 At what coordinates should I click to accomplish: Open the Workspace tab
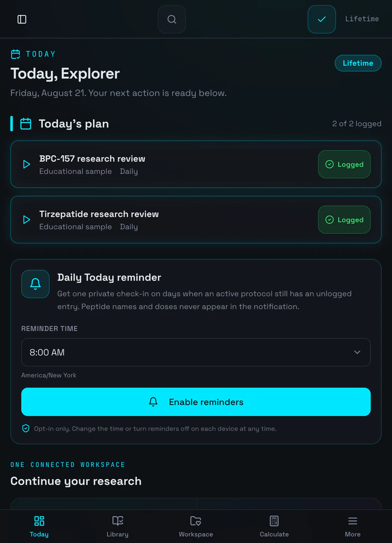[195, 526]
